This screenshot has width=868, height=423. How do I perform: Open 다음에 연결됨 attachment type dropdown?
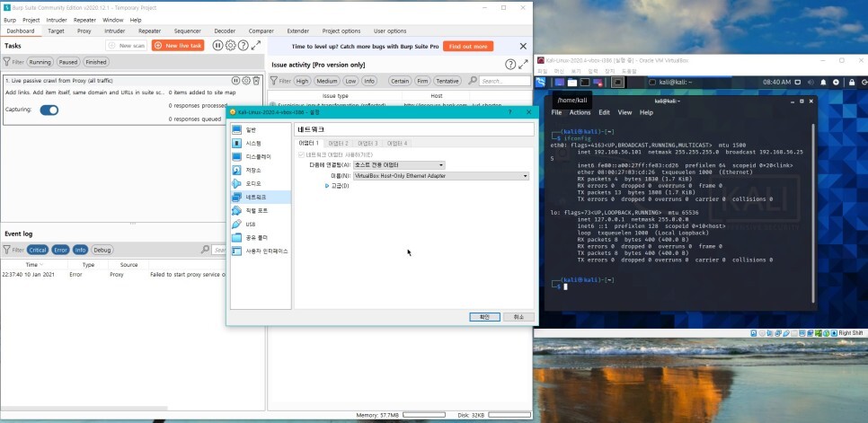399,164
